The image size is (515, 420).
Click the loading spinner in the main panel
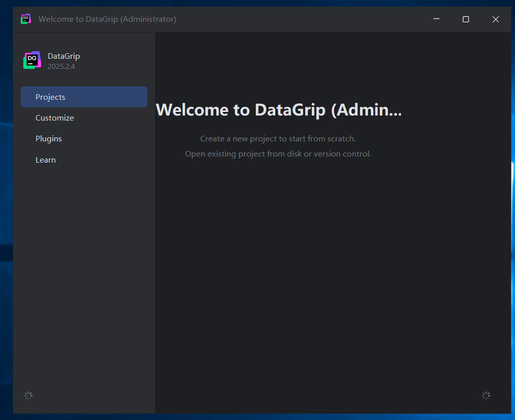486,396
